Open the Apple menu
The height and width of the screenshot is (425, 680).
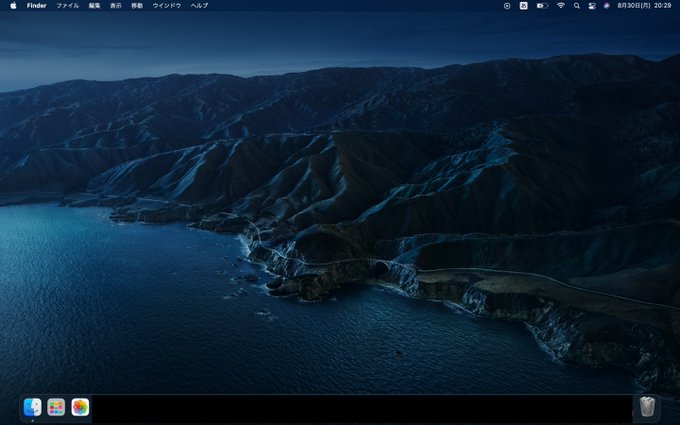[x=13, y=6]
